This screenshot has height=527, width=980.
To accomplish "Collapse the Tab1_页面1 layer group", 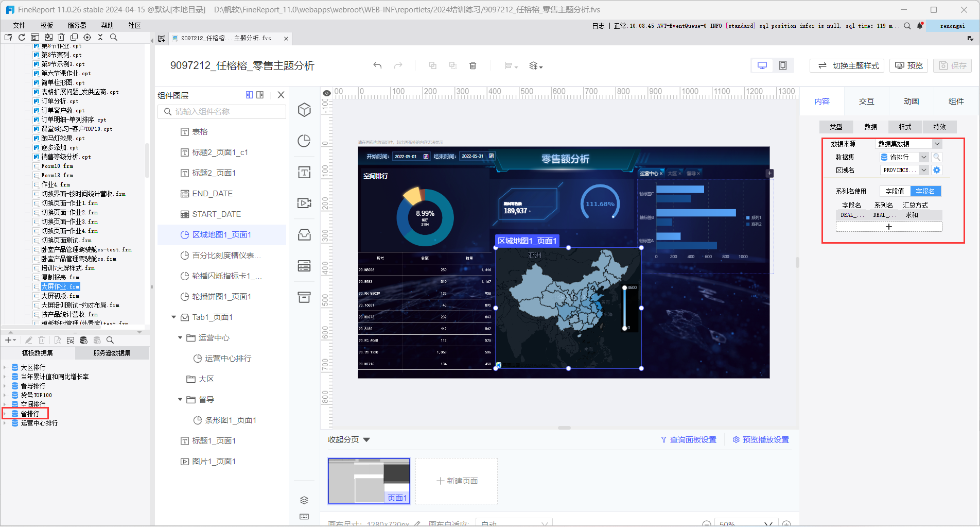I will click(173, 317).
